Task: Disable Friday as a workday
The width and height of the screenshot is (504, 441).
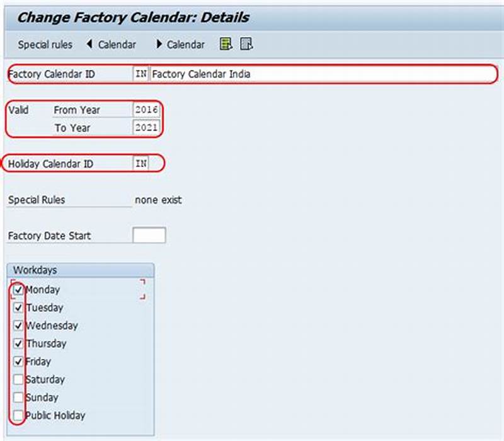Action: [19, 362]
